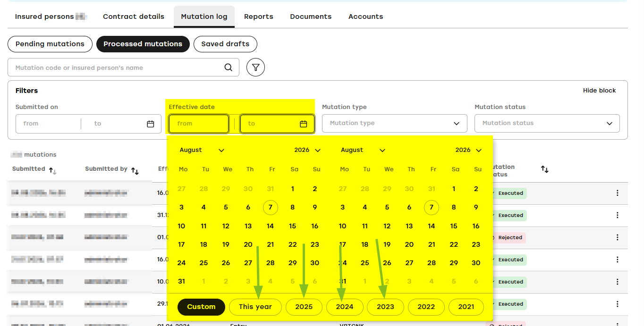Click Submitted on from field
This screenshot has height=326, width=644.
click(48, 124)
